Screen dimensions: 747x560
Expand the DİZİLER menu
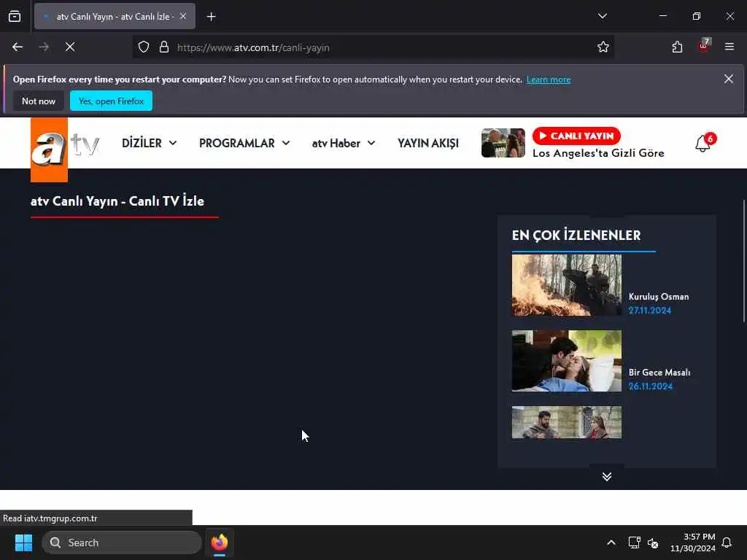[x=149, y=143]
